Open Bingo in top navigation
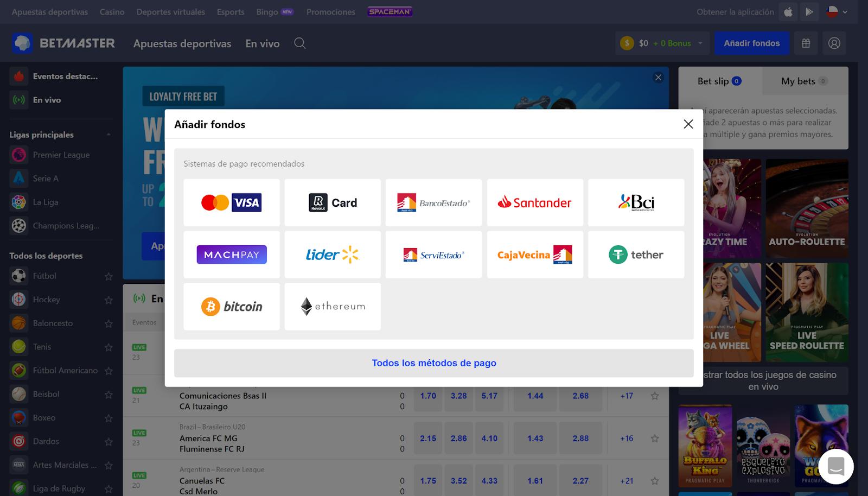868x496 pixels. coord(275,12)
